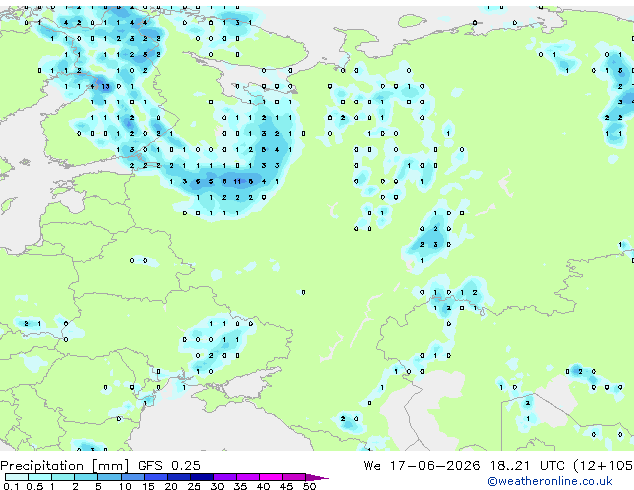Click the 45–50 mm legend color swatch
Image resolution: width=634 pixels, height=490 pixels.
[294, 477]
